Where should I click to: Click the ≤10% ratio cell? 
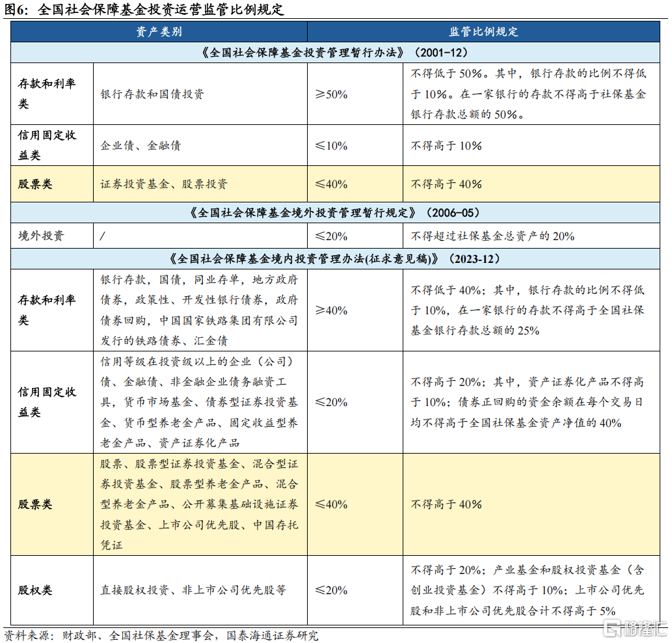pos(331,145)
